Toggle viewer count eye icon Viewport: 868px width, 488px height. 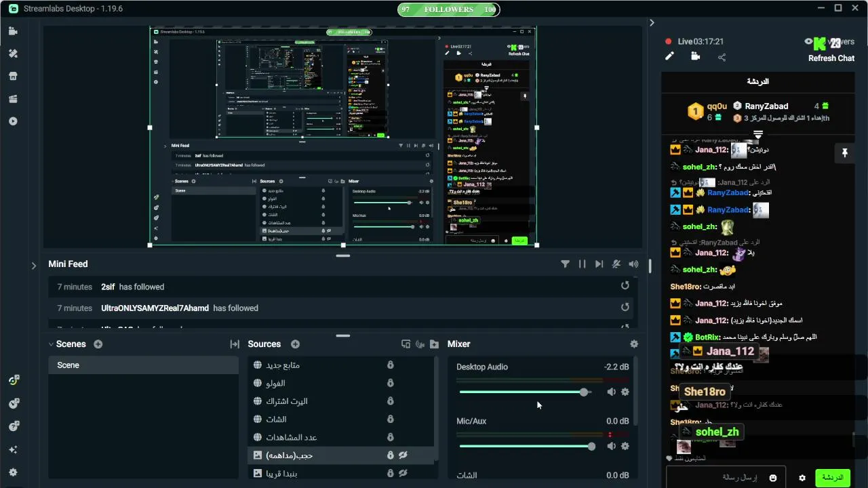pos(808,41)
